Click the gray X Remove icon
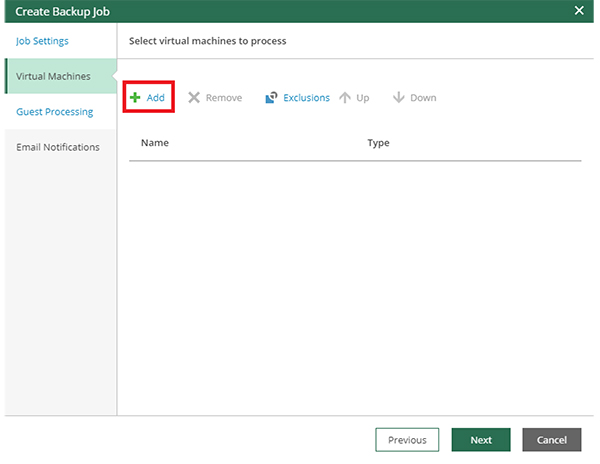The height and width of the screenshot is (464, 600). tap(194, 98)
